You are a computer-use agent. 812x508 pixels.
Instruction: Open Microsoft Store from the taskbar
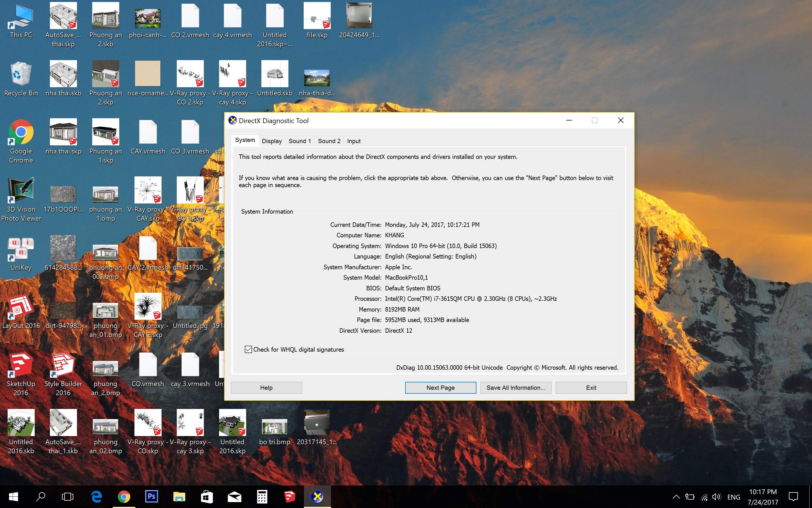coord(207,497)
